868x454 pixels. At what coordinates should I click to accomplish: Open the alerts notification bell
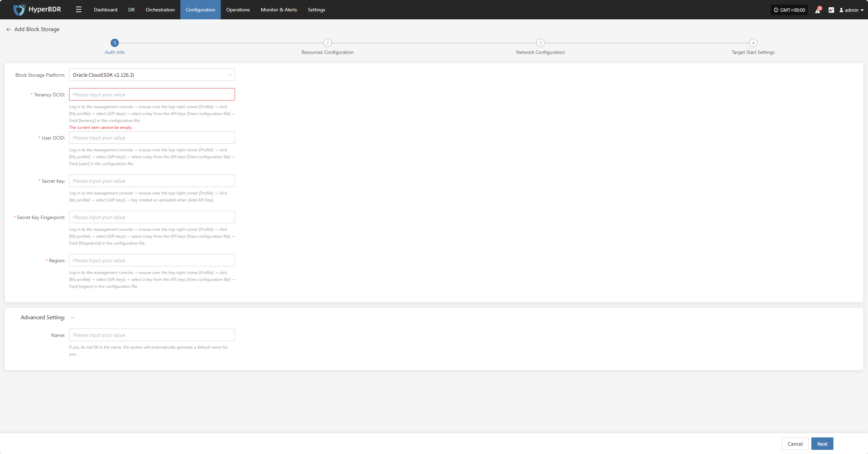(818, 10)
